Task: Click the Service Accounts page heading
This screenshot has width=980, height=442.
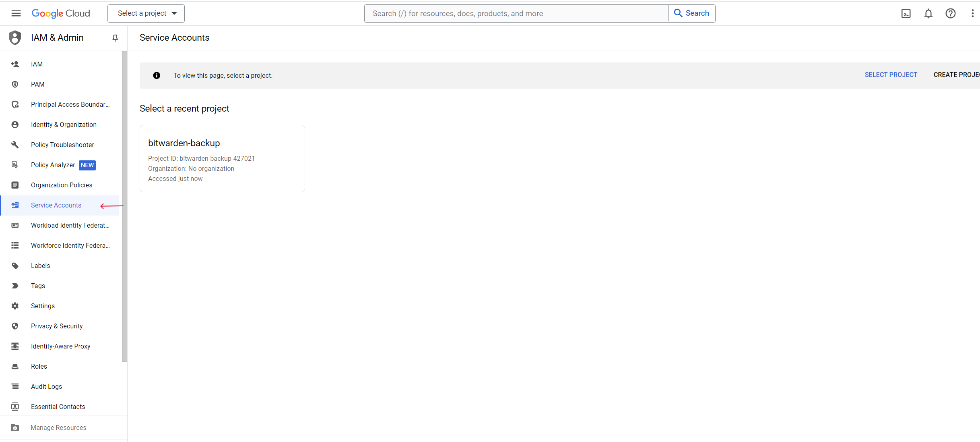Action: 174,37
